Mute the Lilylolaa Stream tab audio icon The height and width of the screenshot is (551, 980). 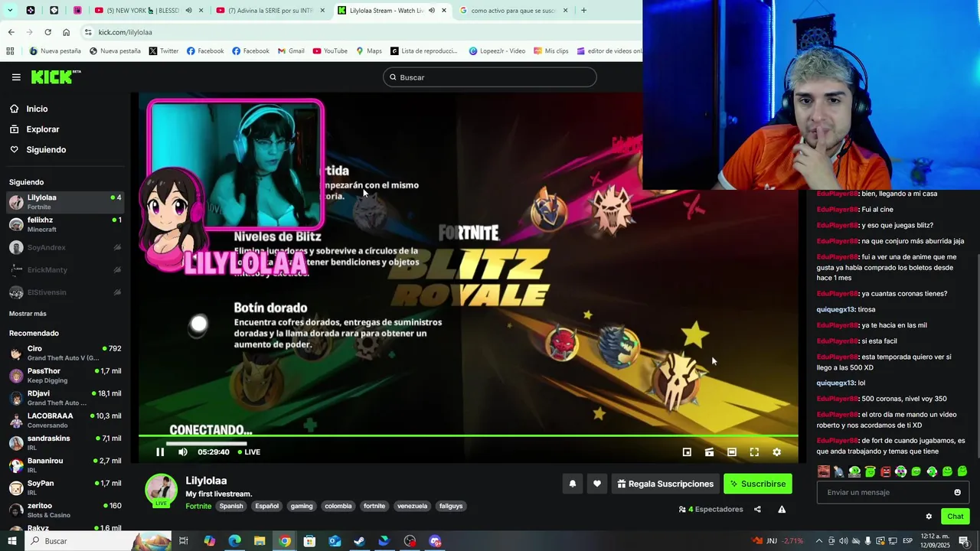coord(431,11)
